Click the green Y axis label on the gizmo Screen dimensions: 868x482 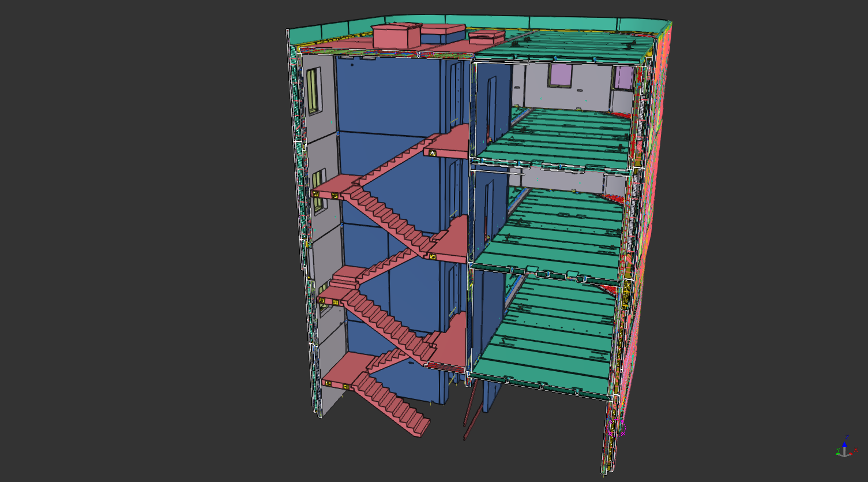837,450
